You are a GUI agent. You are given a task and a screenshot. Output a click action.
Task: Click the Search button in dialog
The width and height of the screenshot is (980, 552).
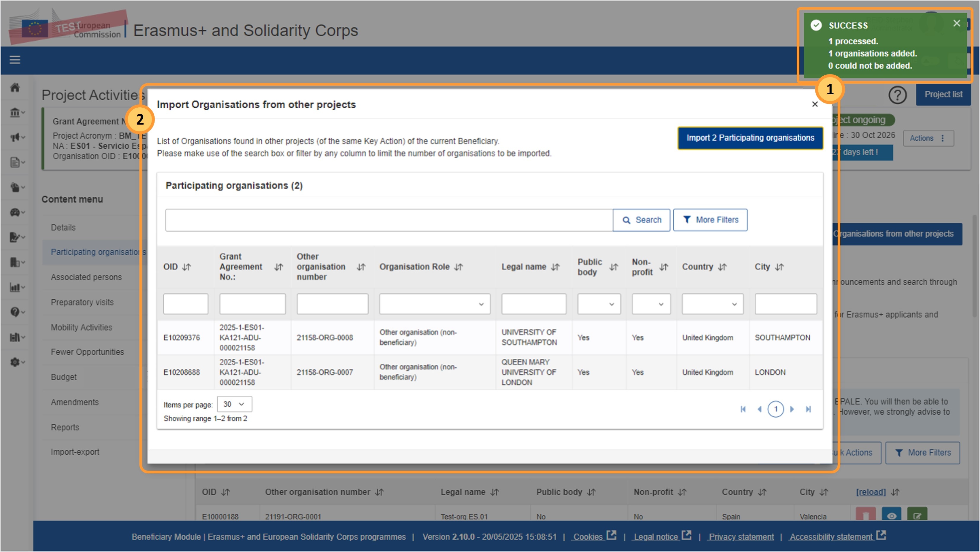(641, 220)
